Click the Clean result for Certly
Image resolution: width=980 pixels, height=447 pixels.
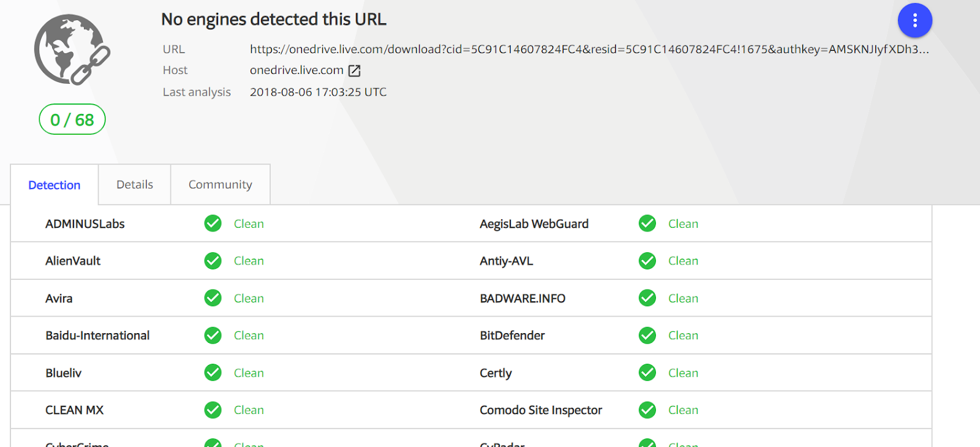[683, 373]
